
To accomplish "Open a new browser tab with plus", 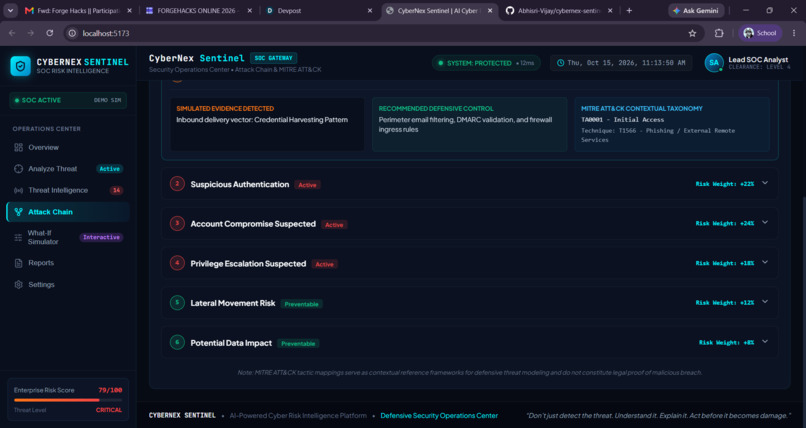I will pos(629,11).
